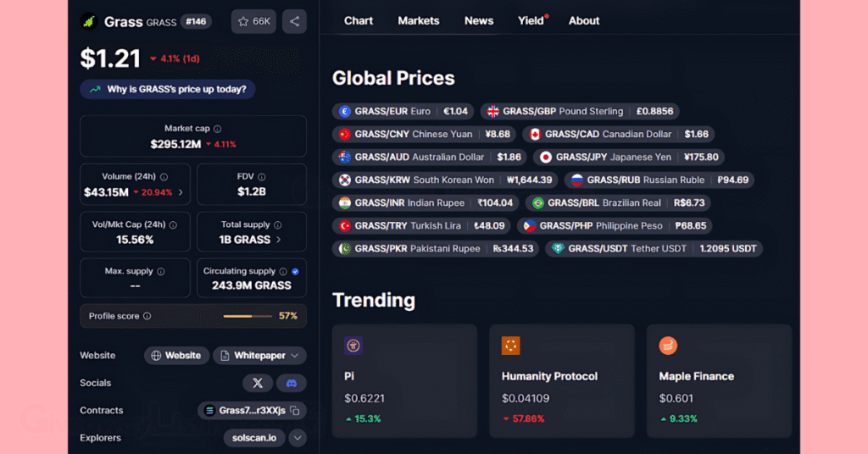The height and width of the screenshot is (454, 868).
Task: Select the GRASS/KRW South Korean Won chip
Action: pyautogui.click(x=446, y=180)
